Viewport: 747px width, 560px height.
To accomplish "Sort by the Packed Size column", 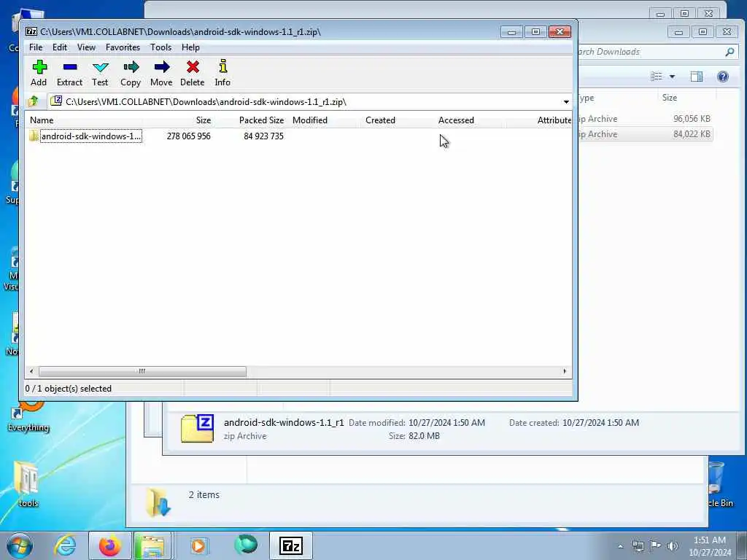I will click(261, 120).
